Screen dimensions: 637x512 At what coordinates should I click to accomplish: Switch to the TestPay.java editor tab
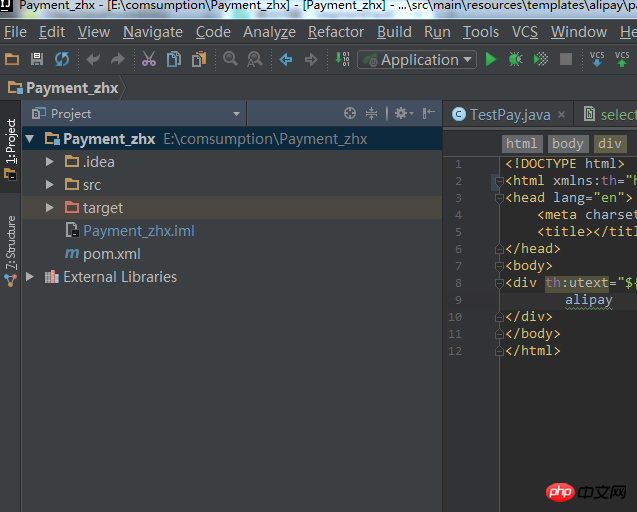coord(510,115)
